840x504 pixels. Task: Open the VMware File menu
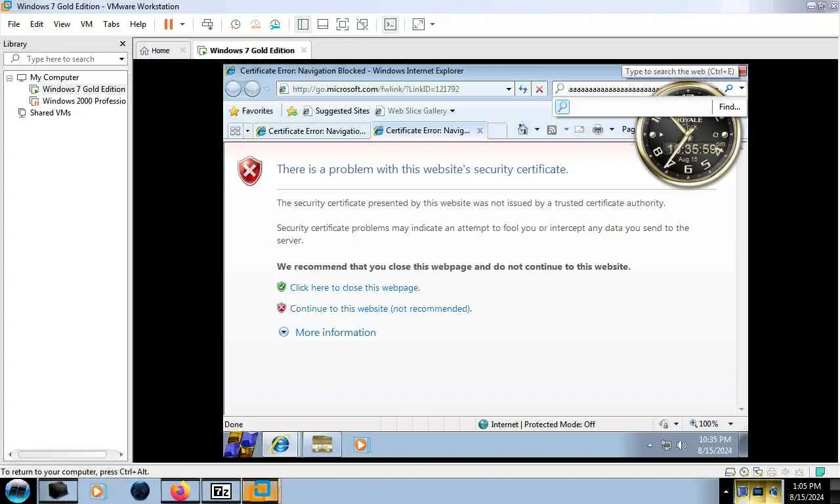[x=14, y=24]
